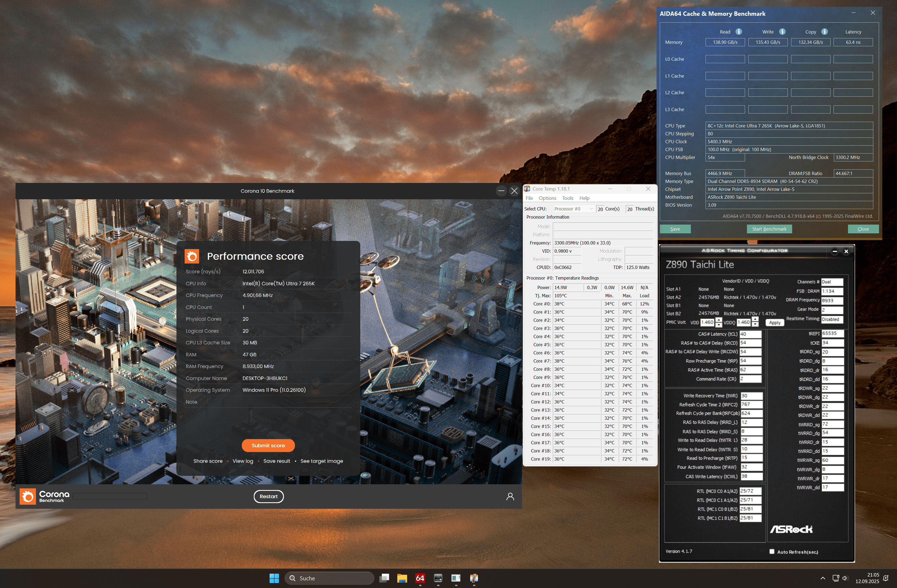Enable the Auto Refresh(sec) checkbox
Screen dimensions: 897x588
pos(771,552)
